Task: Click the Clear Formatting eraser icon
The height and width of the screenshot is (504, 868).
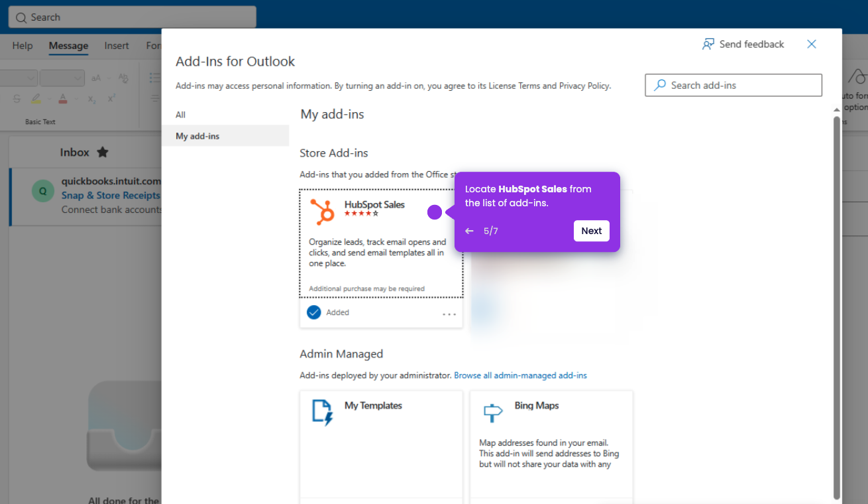Action: point(123,78)
